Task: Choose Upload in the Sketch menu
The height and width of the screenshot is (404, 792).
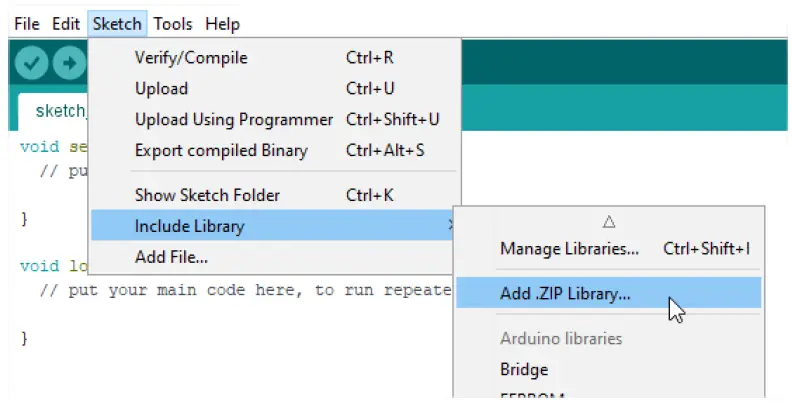Action: tap(161, 89)
